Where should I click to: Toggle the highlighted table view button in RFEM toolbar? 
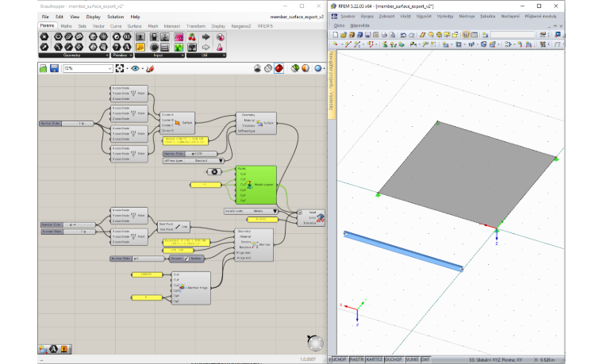[x=466, y=35]
